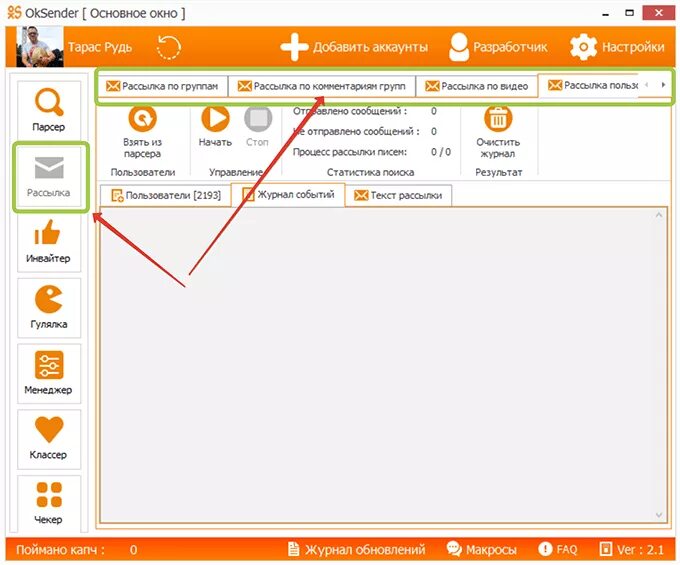Open the Чекер tool
Screen dimensions: 680x565
click(49, 503)
